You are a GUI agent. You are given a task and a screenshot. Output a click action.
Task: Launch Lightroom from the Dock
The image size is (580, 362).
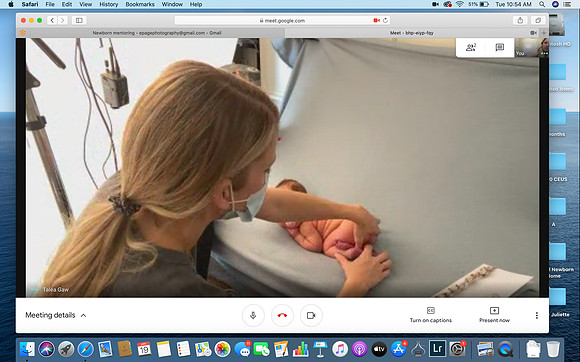click(438, 349)
